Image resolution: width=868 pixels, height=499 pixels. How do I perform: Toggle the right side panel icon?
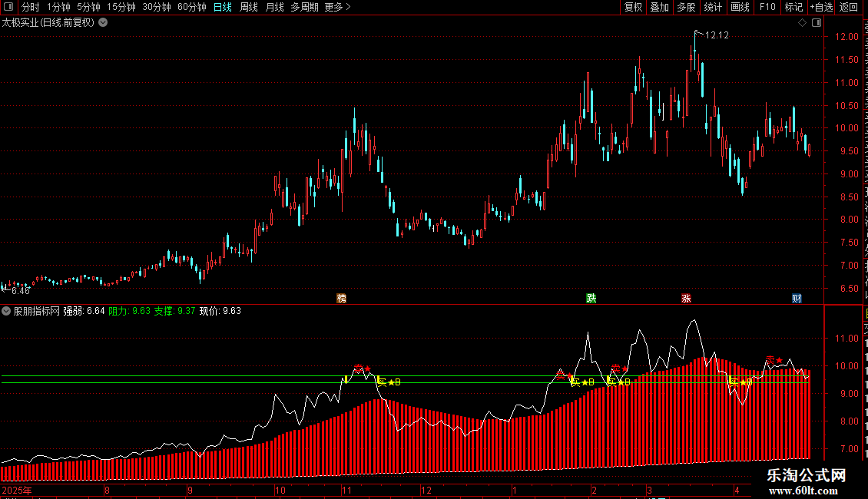tap(817, 23)
